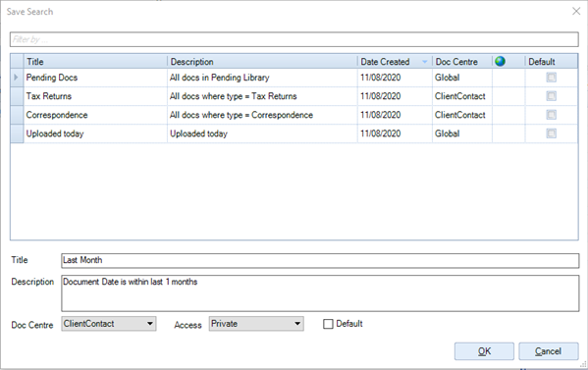Sort by the Title column header

click(x=95, y=62)
